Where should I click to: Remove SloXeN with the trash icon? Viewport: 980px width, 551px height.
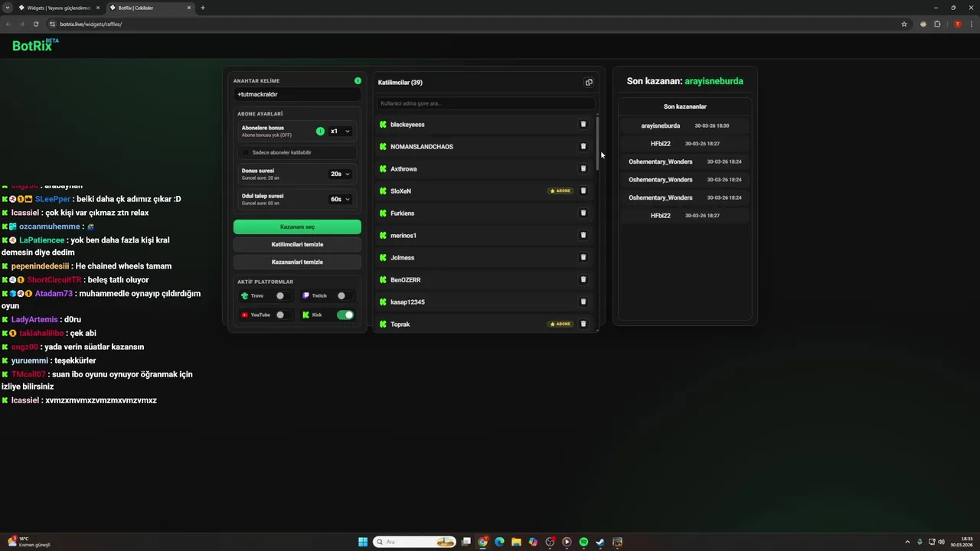583,191
